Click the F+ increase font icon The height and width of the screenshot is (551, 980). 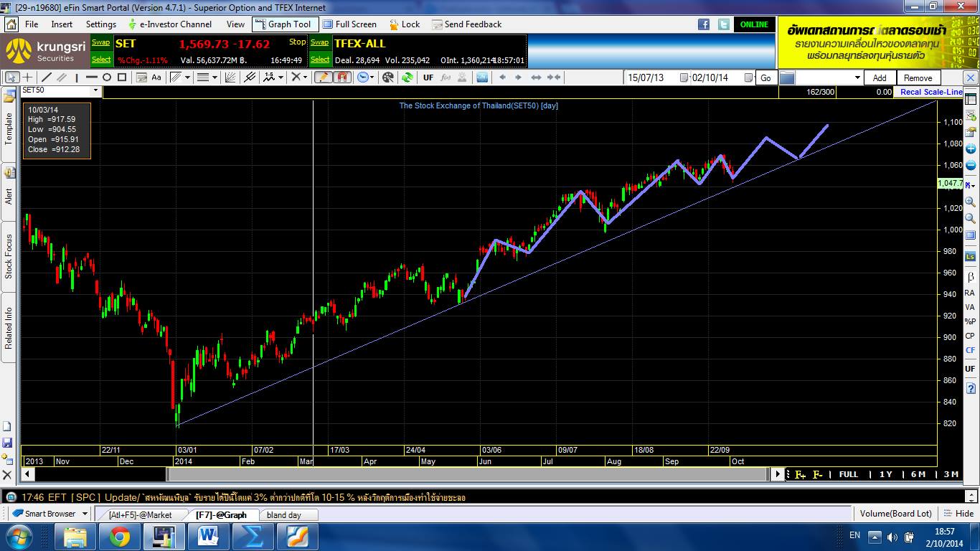[800, 475]
